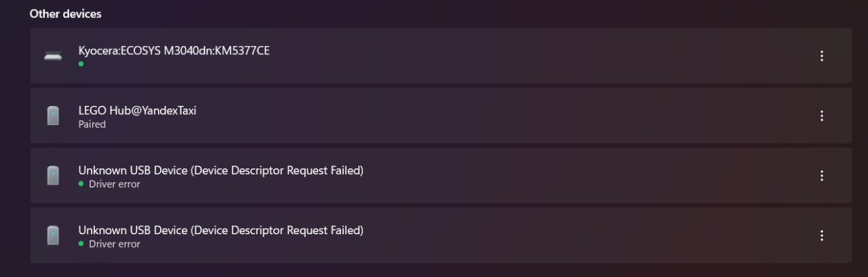Screen dimensions: 868x277
Task: Click the first Unknown USB Device icon
Action: 53,175
